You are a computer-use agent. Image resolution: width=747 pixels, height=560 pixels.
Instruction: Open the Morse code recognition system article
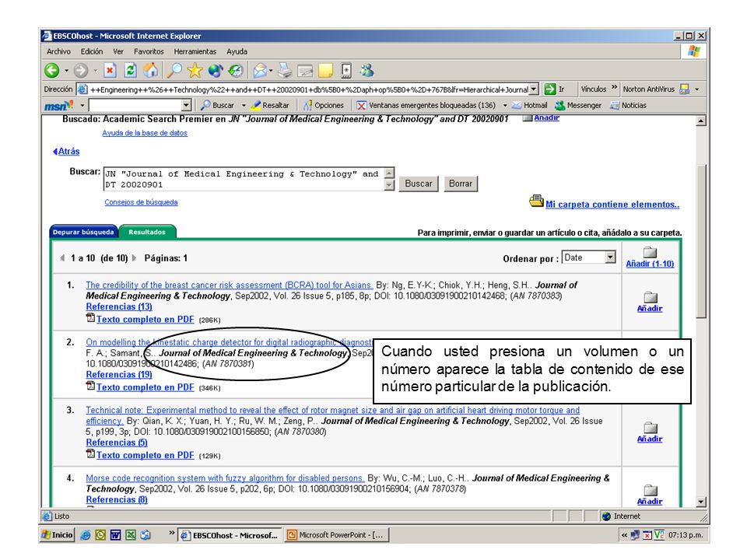(x=225, y=478)
